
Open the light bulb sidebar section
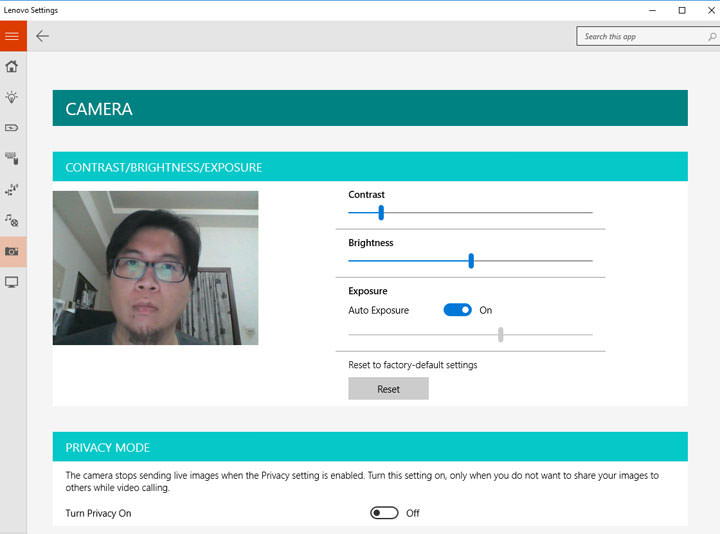click(12, 97)
